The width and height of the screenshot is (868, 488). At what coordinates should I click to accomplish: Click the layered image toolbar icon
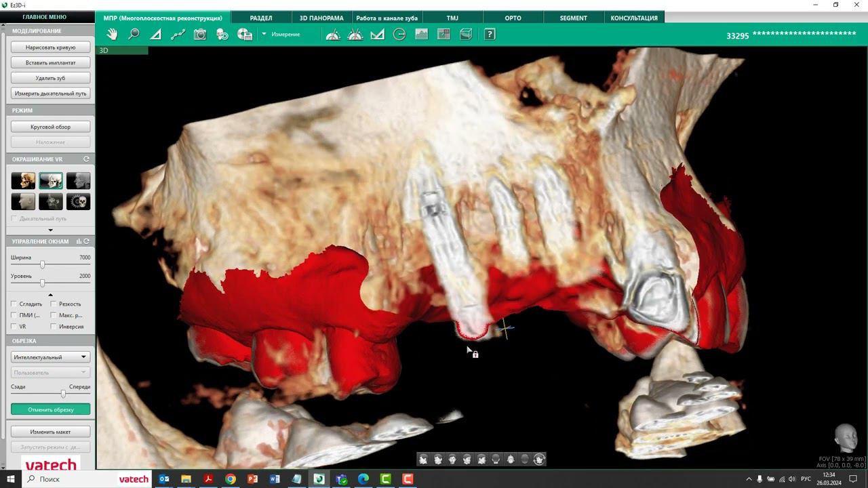[422, 35]
